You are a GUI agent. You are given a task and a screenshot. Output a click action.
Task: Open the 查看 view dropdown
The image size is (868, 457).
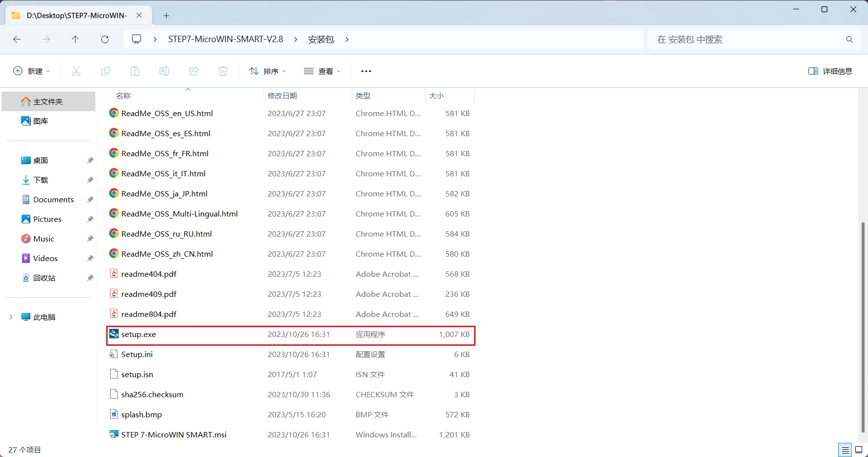pyautogui.click(x=322, y=71)
